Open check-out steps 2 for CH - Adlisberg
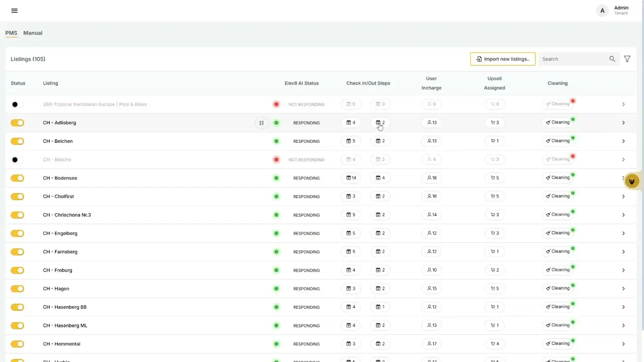Viewport: 644px width, 362px height. pyautogui.click(x=380, y=123)
